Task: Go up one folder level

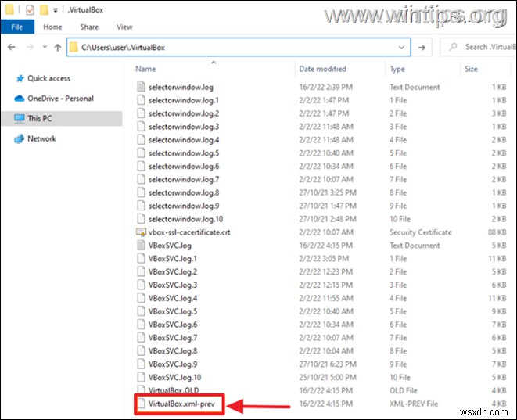Action: [58, 47]
